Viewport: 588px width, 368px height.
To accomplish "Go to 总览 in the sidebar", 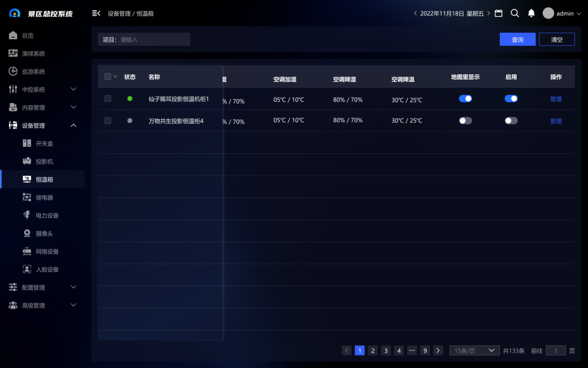I will pyautogui.click(x=28, y=36).
